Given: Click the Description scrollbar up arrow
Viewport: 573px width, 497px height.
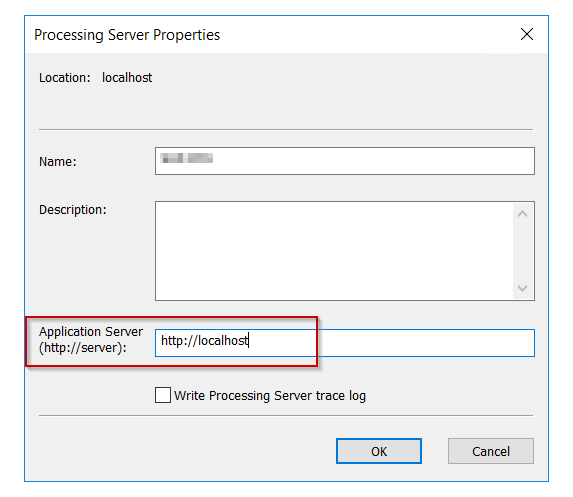Looking at the screenshot, I should point(523,214).
